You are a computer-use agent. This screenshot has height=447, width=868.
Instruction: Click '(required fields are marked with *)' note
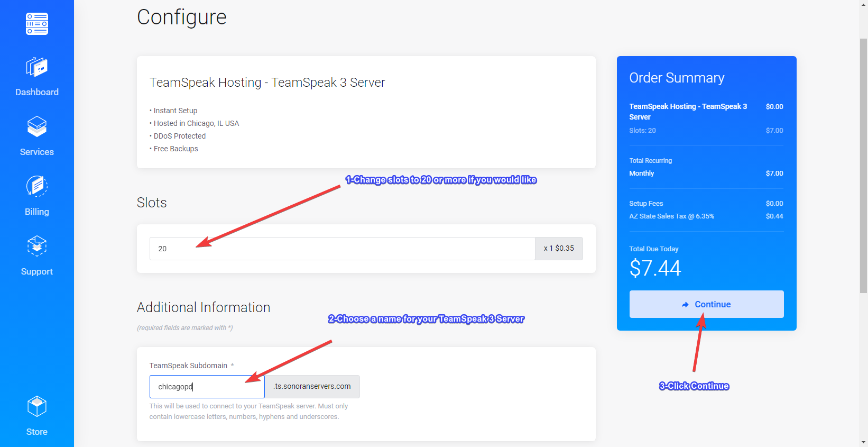(x=185, y=328)
